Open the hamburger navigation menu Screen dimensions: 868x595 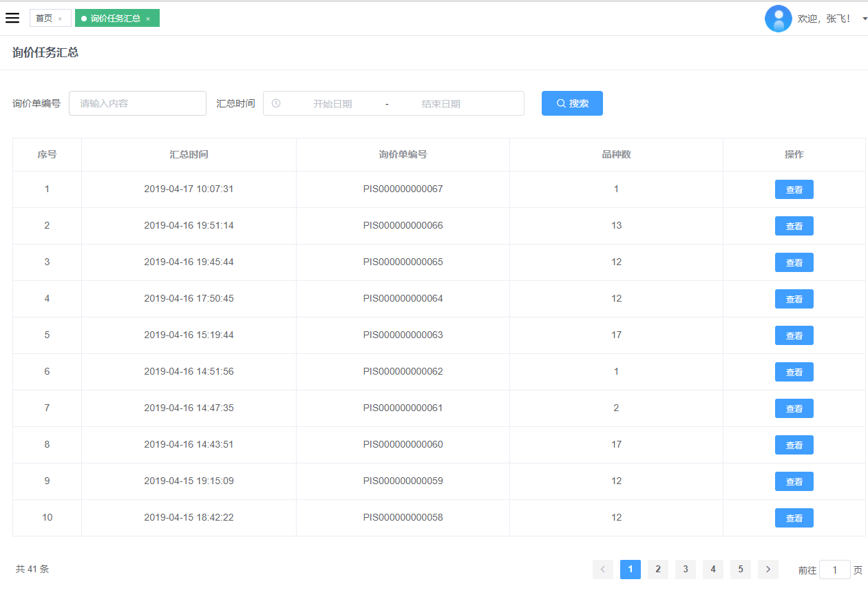(12, 18)
